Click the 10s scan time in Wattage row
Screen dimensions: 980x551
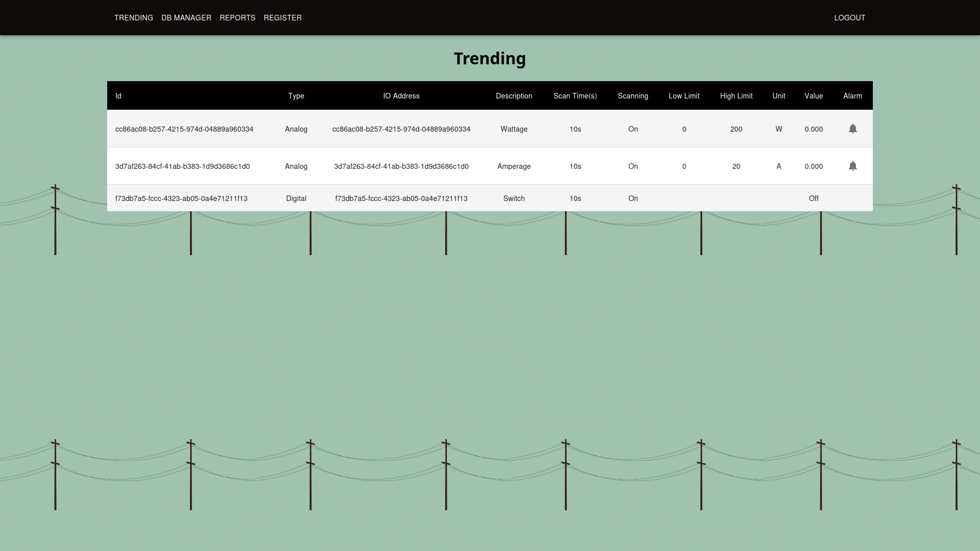pyautogui.click(x=575, y=129)
